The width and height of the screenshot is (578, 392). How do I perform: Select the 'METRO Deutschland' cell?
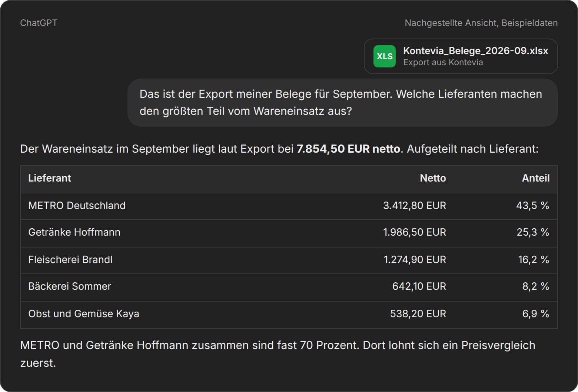(x=77, y=206)
